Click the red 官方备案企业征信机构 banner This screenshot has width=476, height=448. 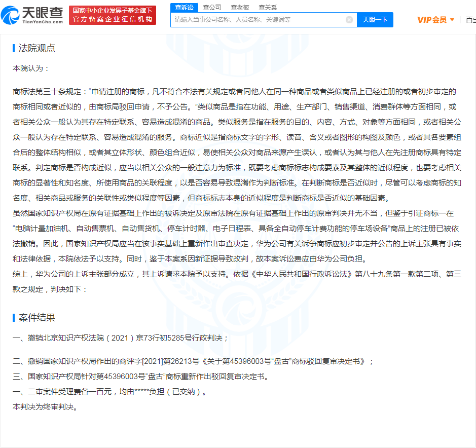click(x=113, y=15)
